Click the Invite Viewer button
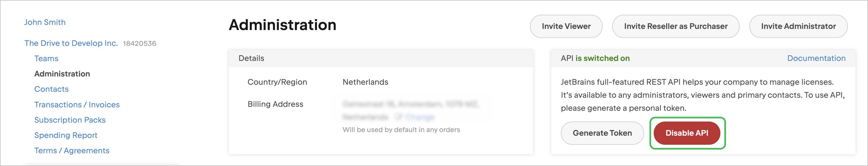868x166 pixels. 566,26
